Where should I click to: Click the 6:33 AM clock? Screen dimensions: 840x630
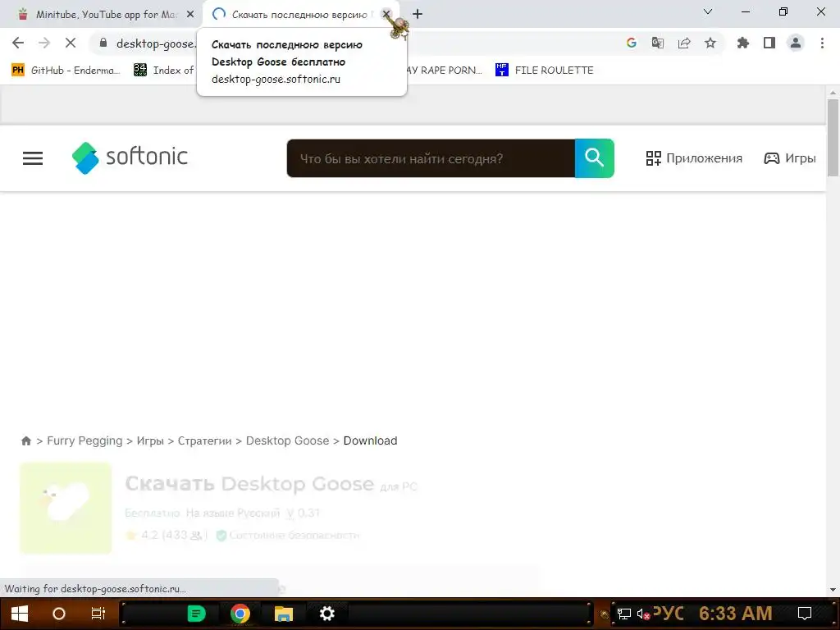736,613
